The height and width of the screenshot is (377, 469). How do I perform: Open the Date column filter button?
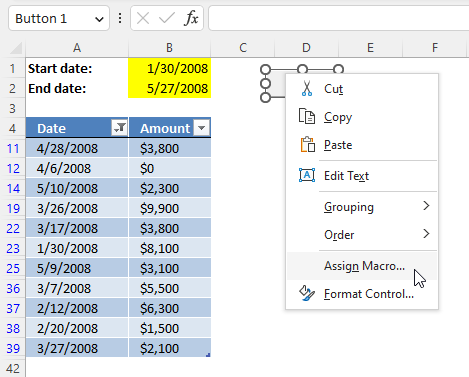point(120,128)
